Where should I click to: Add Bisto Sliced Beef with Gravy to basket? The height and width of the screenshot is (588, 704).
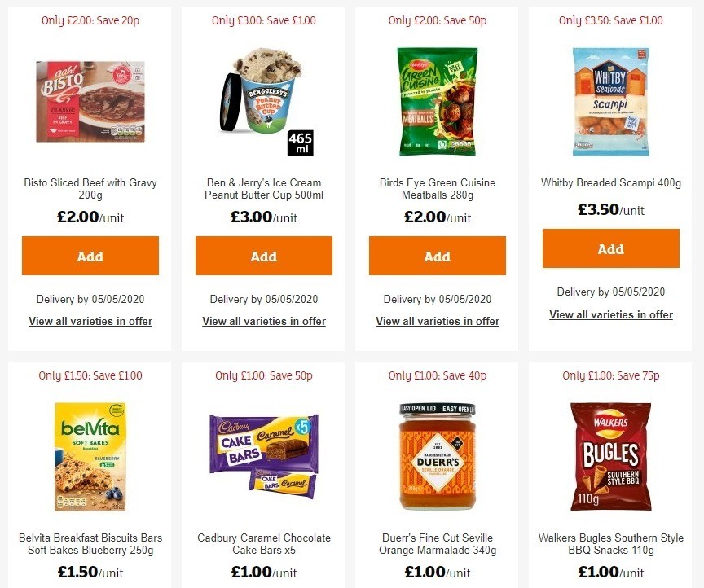pyautogui.click(x=90, y=255)
